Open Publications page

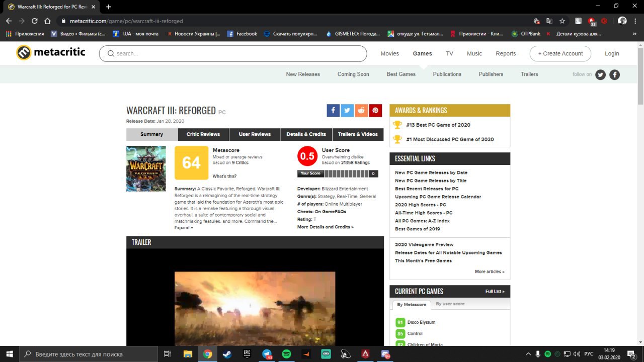447,74
